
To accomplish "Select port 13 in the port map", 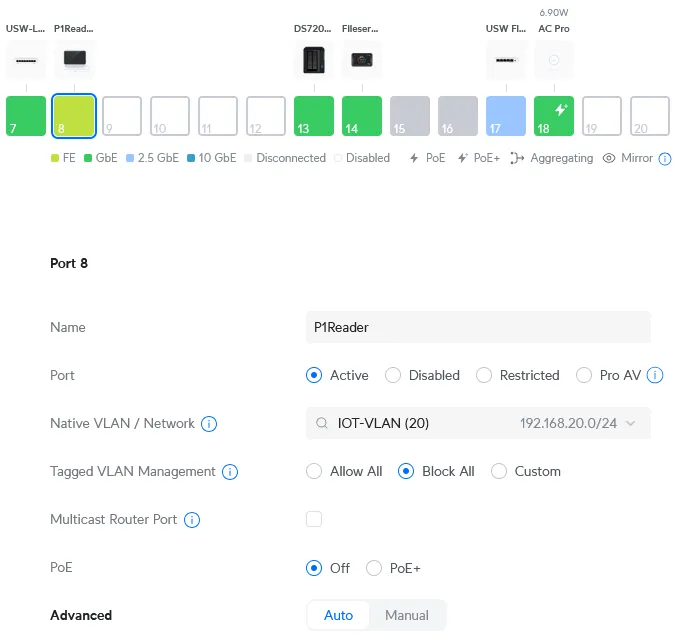I will click(313, 116).
